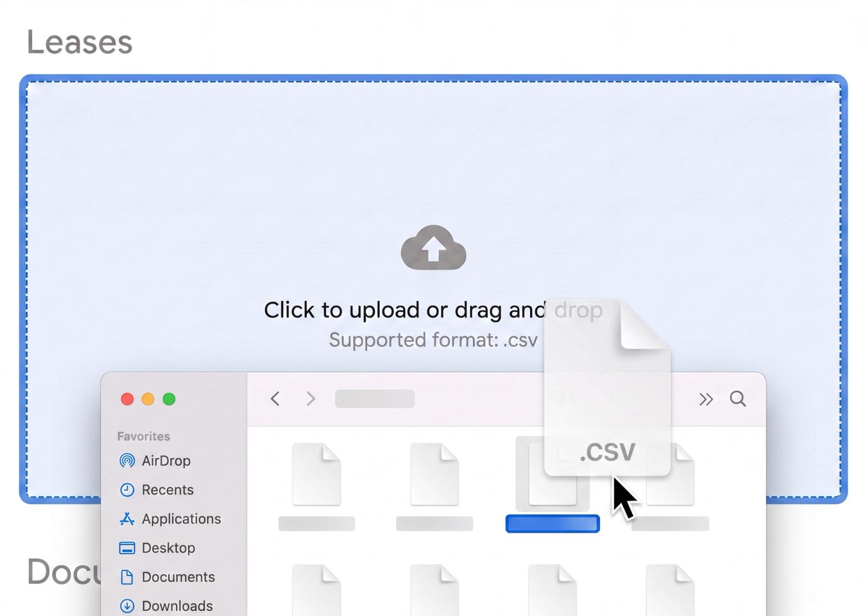The image size is (867, 616).
Task: Open AirDrop in the Finder sidebar
Action: [155, 460]
